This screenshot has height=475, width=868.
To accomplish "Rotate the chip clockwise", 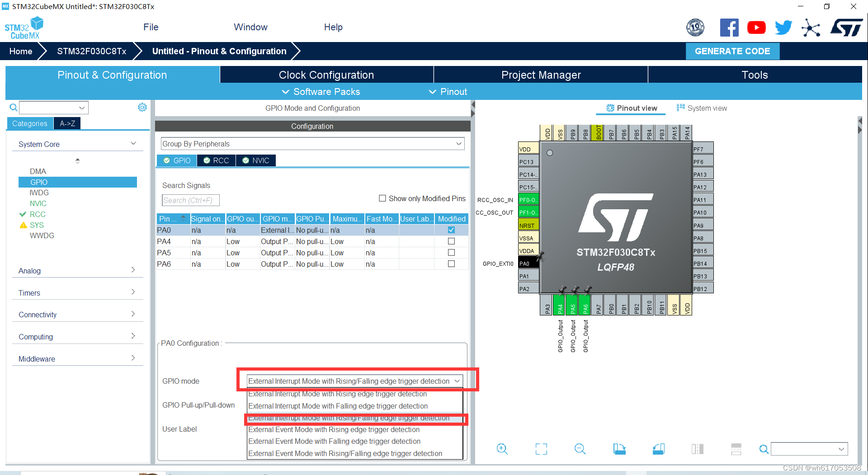I will (619, 449).
